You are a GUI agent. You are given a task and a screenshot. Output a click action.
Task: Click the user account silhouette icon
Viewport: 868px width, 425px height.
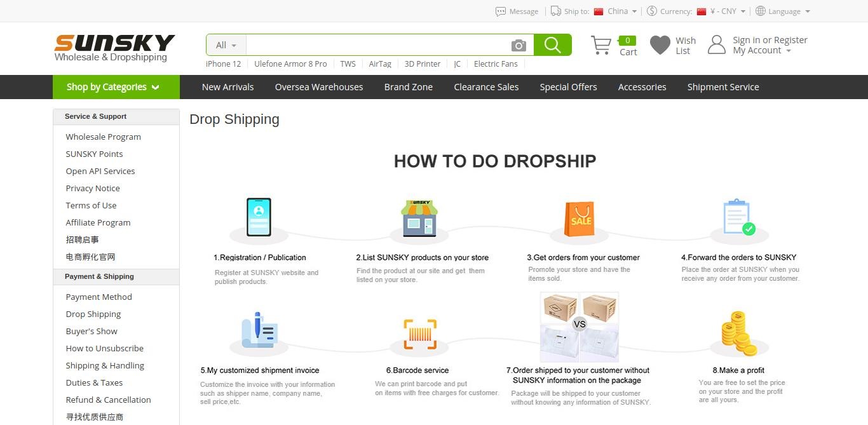717,44
